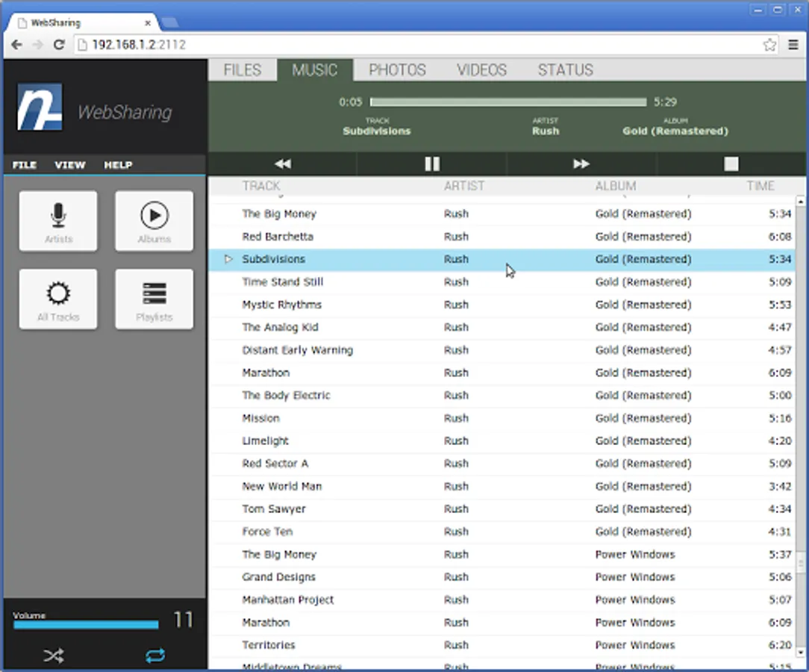Open the Albums play-circle tile
809x672 pixels.
pos(154,221)
